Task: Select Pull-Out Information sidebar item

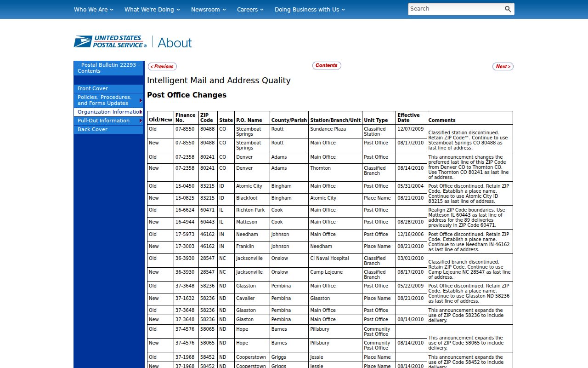Action: [x=108, y=121]
